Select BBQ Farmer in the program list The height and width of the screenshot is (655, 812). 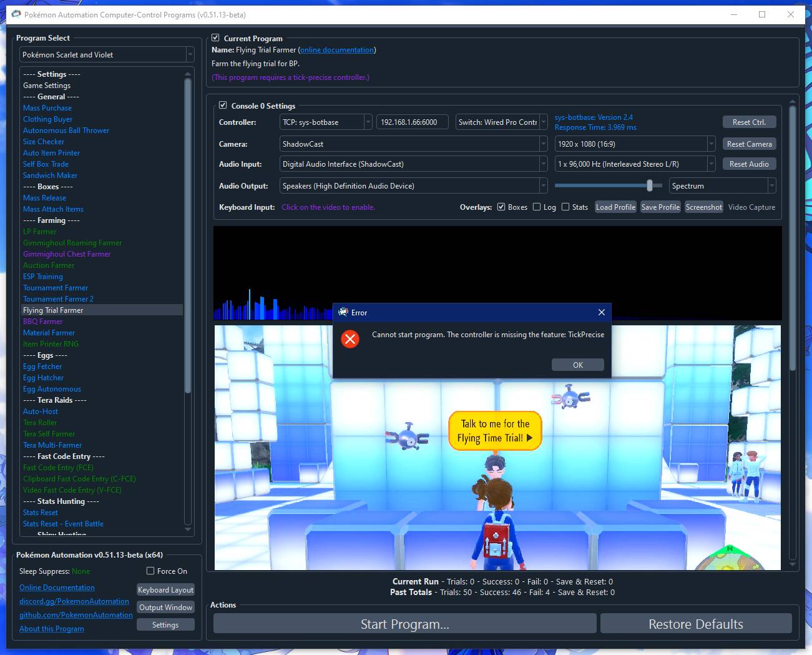[x=42, y=322]
